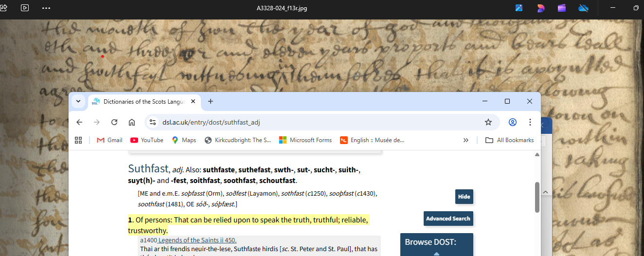Viewport: 644px width, 256px height.
Task: Click the Advanced Search button
Action: (448, 219)
